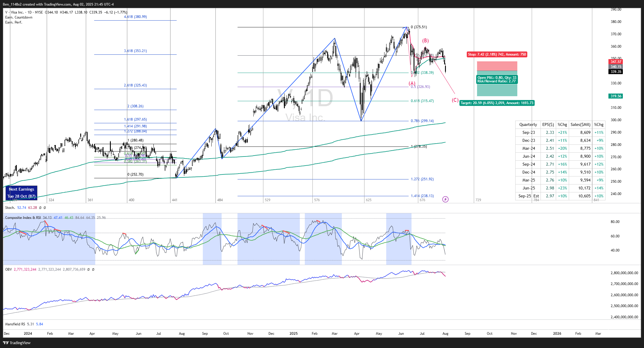Click the red Stop label of short position
644x348 pixels.
pos(497,54)
